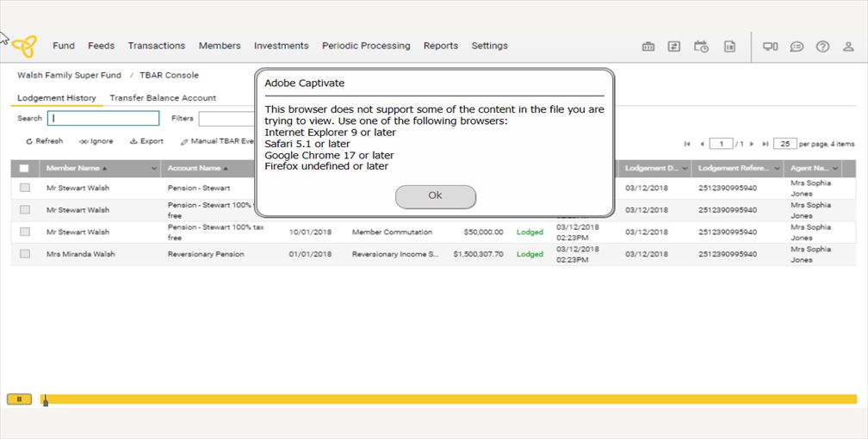Open the Settings menu
This screenshot has height=439, width=868.
pyautogui.click(x=489, y=46)
